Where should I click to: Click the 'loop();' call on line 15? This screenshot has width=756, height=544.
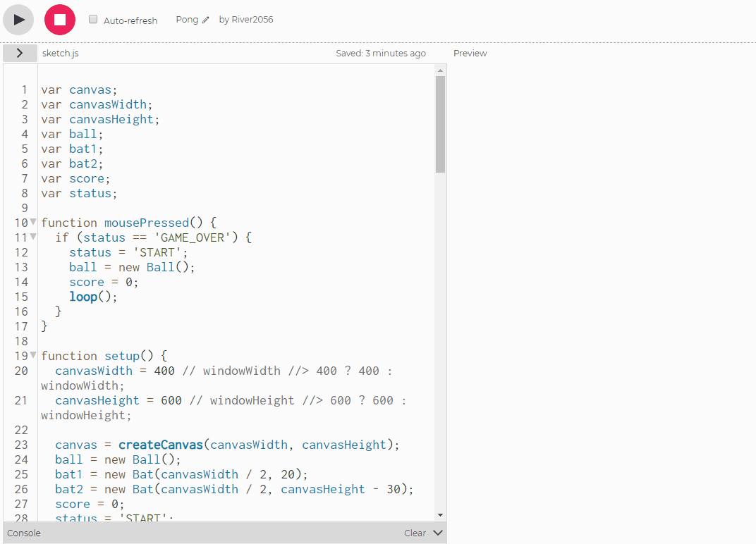click(x=94, y=297)
